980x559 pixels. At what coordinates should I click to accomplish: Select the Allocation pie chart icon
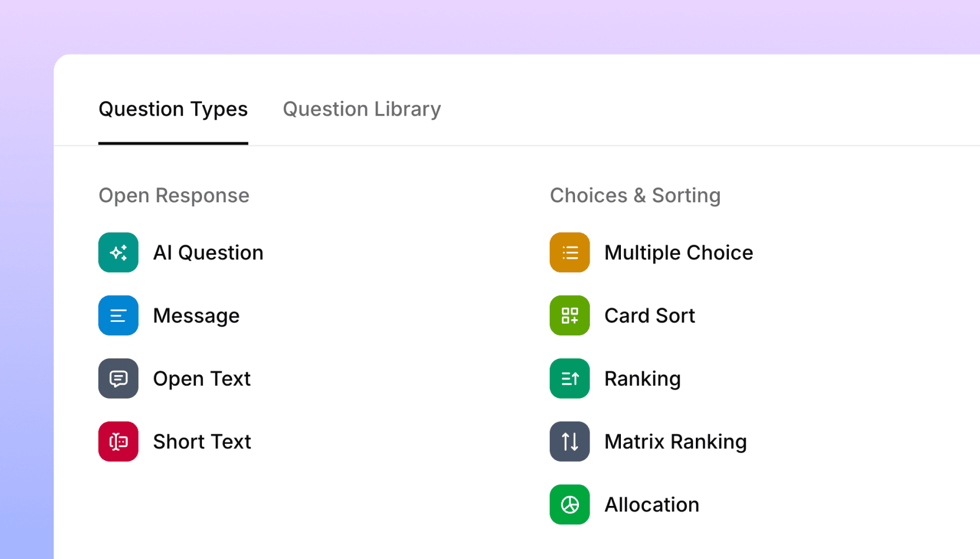click(569, 504)
